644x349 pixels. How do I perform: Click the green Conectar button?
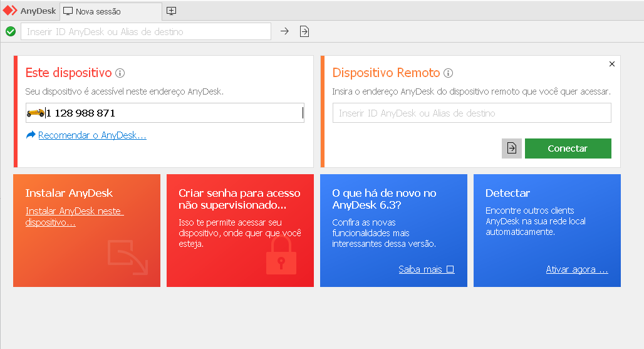pyautogui.click(x=568, y=148)
